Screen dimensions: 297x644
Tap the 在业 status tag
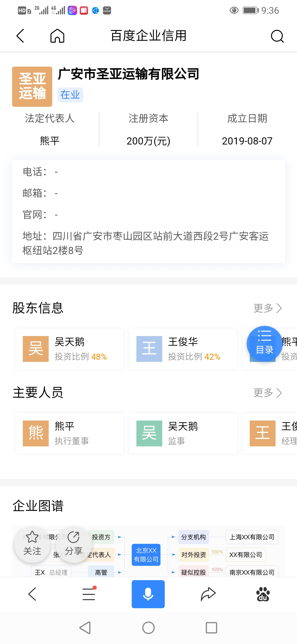(70, 95)
